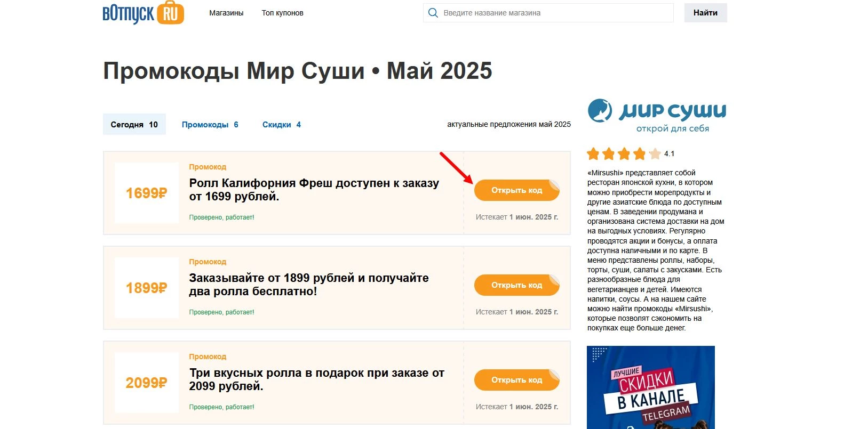The height and width of the screenshot is (429, 868).
Task: Click the expiry date of the 2099 offer
Action: tap(517, 407)
